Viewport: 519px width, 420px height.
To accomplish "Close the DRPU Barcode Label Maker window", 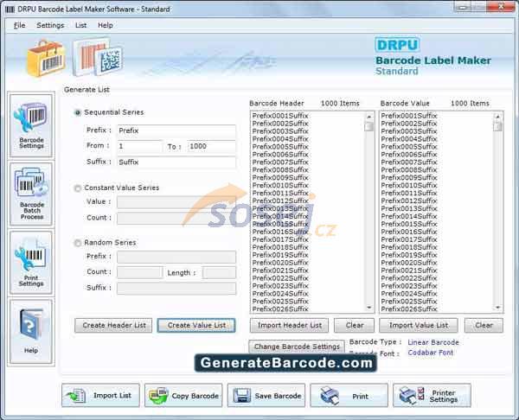I will [x=501, y=6].
